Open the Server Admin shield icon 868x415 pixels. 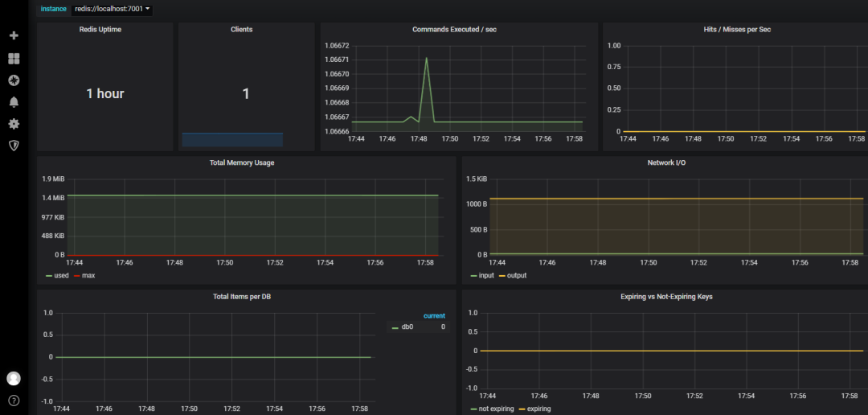tap(14, 145)
